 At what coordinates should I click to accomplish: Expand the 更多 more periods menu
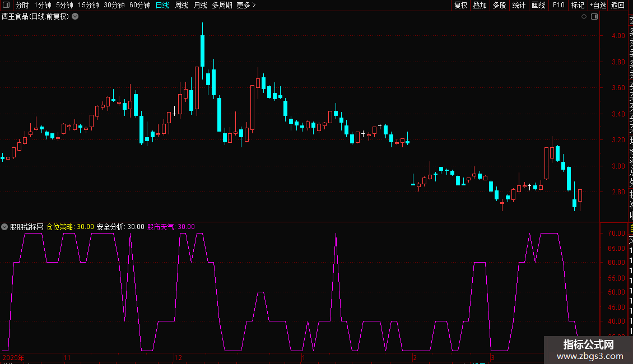pyautogui.click(x=246, y=5)
